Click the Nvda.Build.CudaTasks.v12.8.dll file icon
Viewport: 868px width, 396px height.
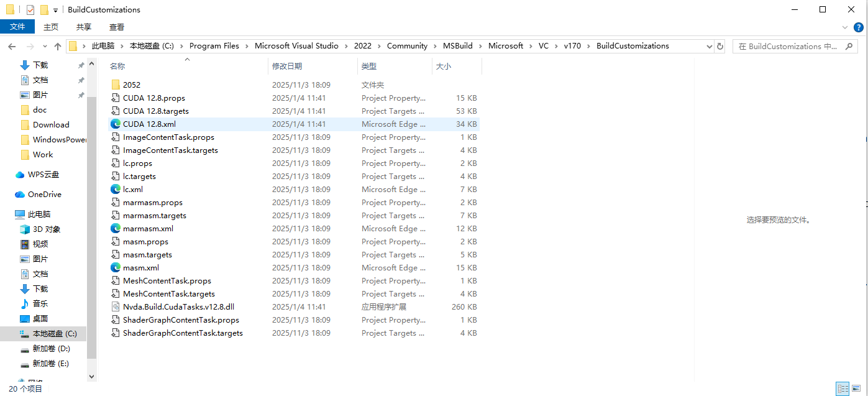pyautogui.click(x=116, y=306)
